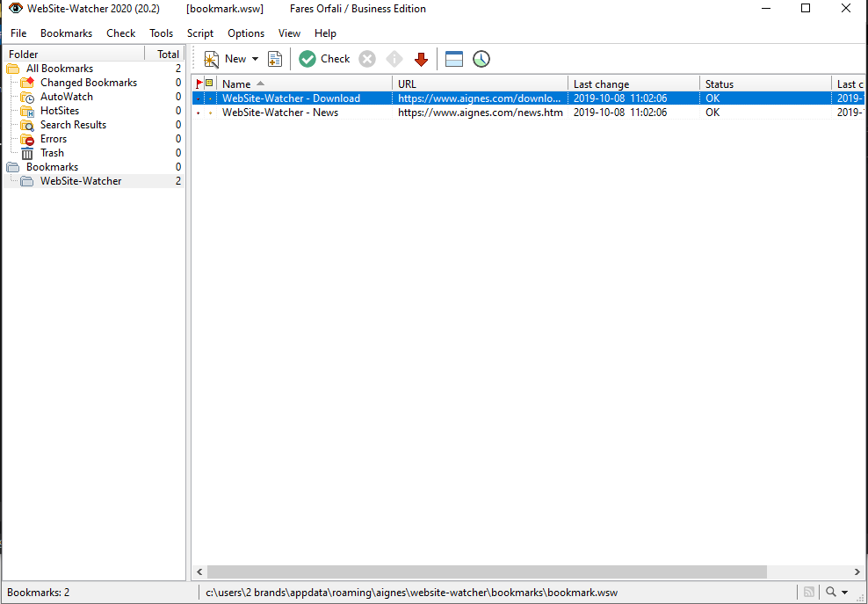Select the AutoWatch folder
The height and width of the screenshot is (604, 868).
coord(67,97)
